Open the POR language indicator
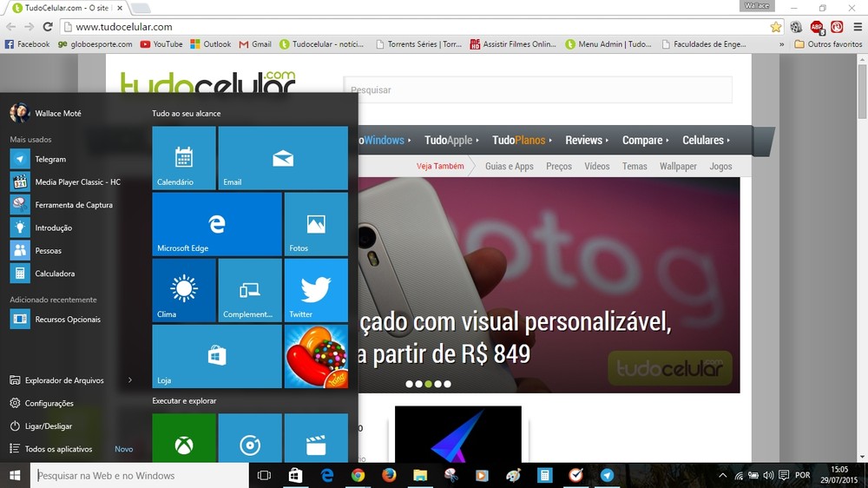Viewport: 868px width, 488px height. pos(803,475)
